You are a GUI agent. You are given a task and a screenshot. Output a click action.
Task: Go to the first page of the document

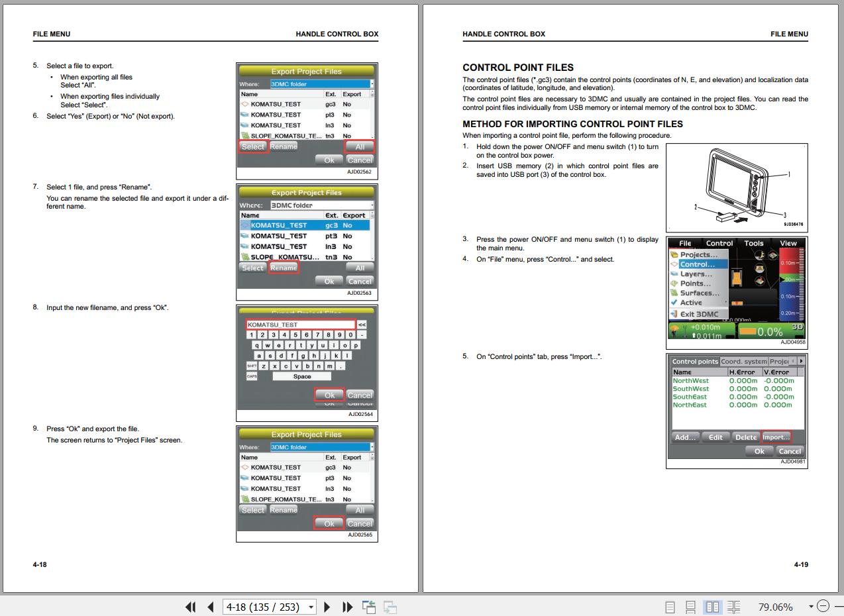click(191, 607)
